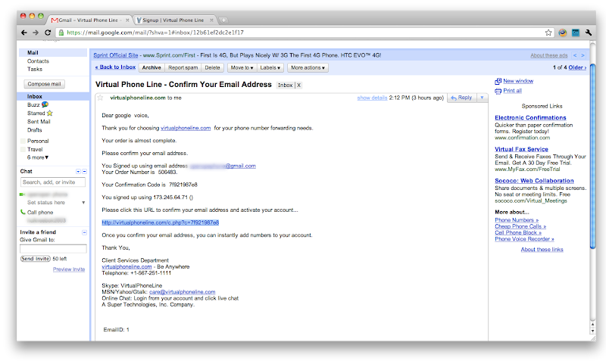Click show details link
This screenshot has width=606, height=364.
point(372,98)
